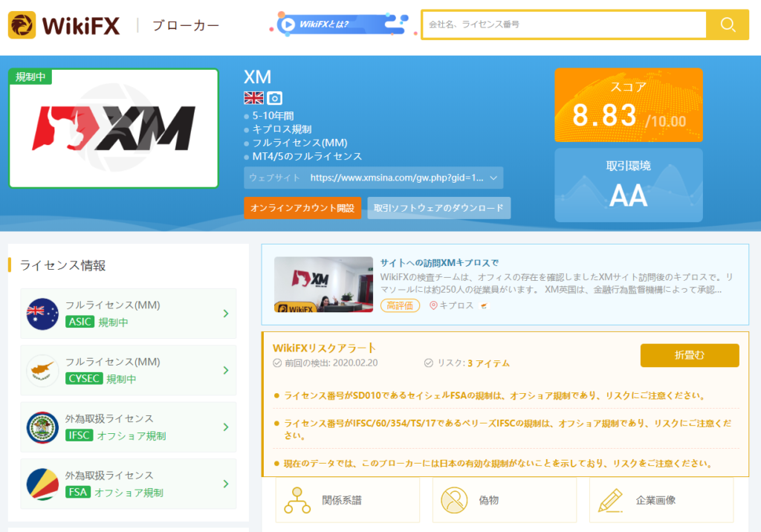The width and height of the screenshot is (761, 532).
Task: Click the small Cyprus flag after キプロス
Action: pyautogui.click(x=484, y=306)
